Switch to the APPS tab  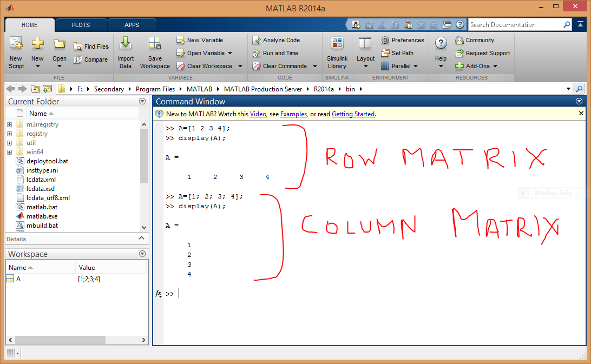pos(132,24)
